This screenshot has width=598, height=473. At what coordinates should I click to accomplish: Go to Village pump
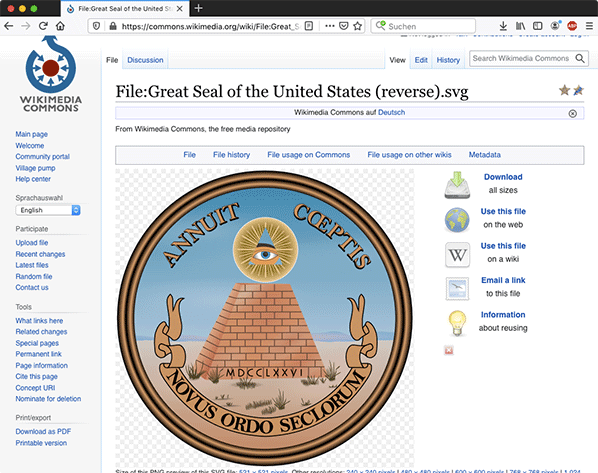coord(35,168)
